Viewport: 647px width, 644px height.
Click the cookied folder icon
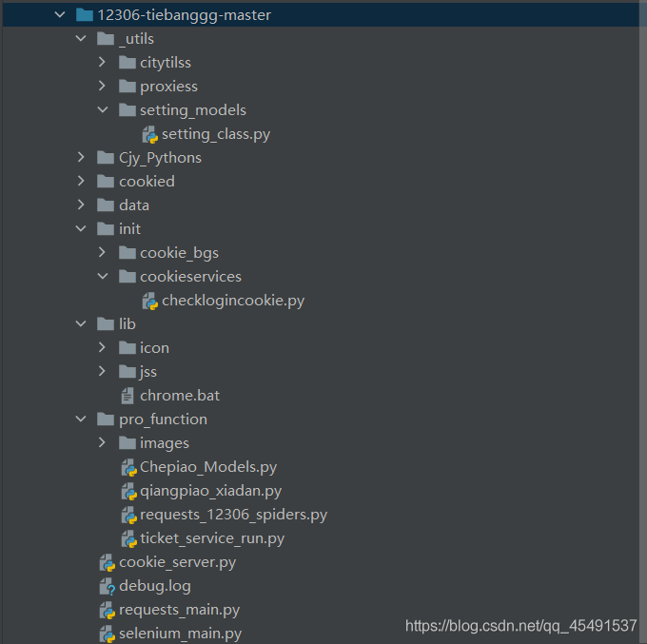(x=106, y=182)
